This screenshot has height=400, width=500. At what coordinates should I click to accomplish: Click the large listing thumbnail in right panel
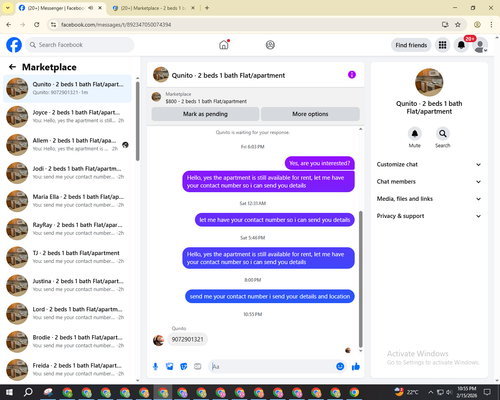pos(429,82)
